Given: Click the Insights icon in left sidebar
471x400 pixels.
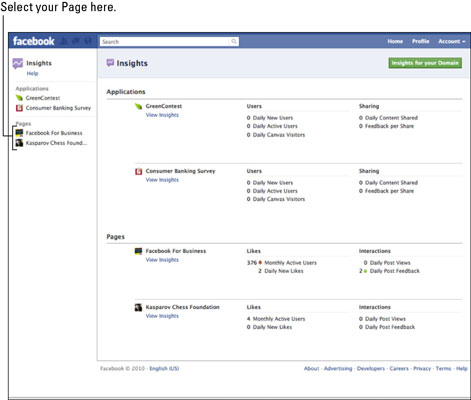Looking at the screenshot, I should pyautogui.click(x=18, y=63).
